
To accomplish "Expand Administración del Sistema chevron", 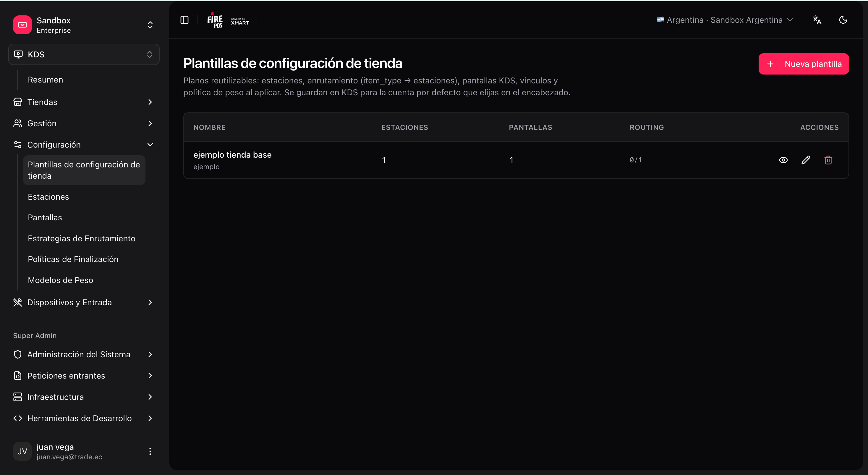I will click(150, 354).
